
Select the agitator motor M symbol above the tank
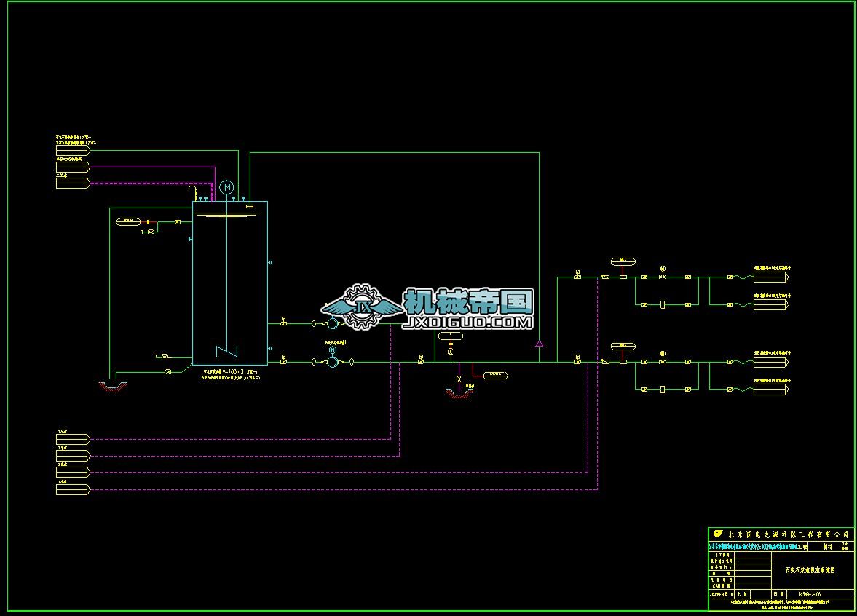pos(226,187)
